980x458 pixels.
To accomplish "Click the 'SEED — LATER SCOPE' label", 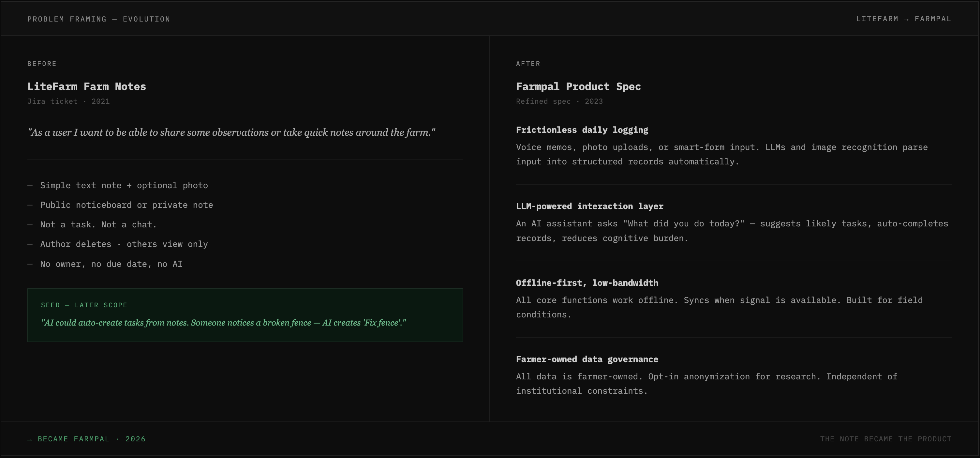I will pos(84,305).
